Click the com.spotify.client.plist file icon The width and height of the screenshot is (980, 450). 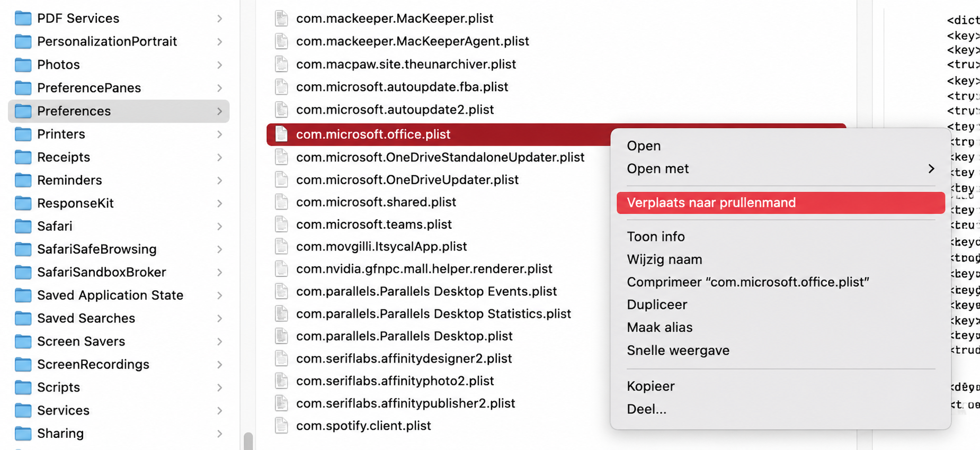[x=281, y=425]
